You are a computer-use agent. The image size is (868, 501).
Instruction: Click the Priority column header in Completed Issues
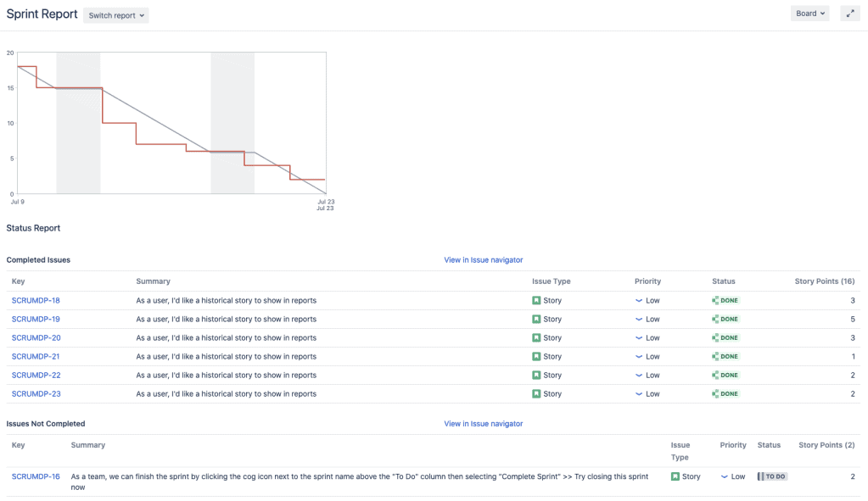647,281
